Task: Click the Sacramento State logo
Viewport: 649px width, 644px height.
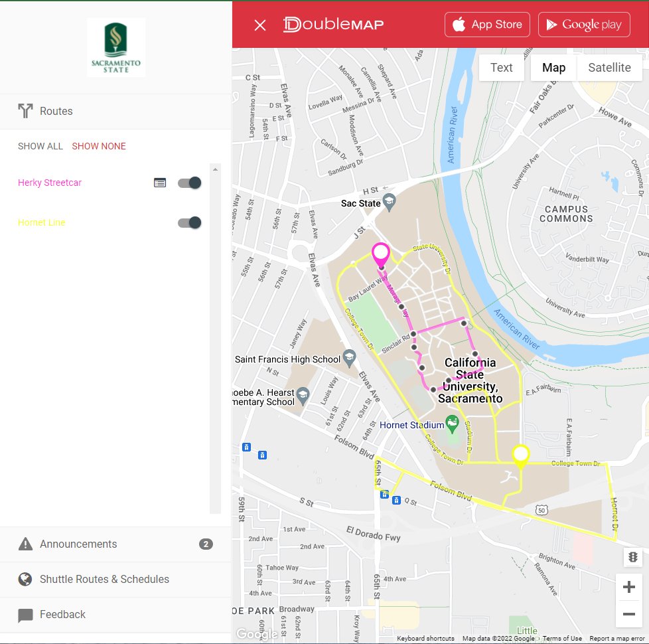Action: tap(116, 48)
